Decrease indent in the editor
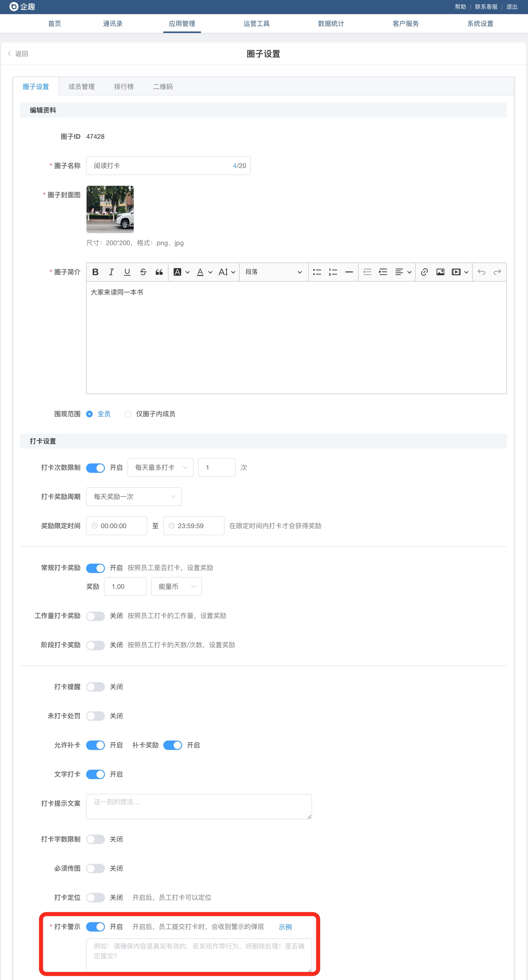The height and width of the screenshot is (980, 528). (x=367, y=272)
